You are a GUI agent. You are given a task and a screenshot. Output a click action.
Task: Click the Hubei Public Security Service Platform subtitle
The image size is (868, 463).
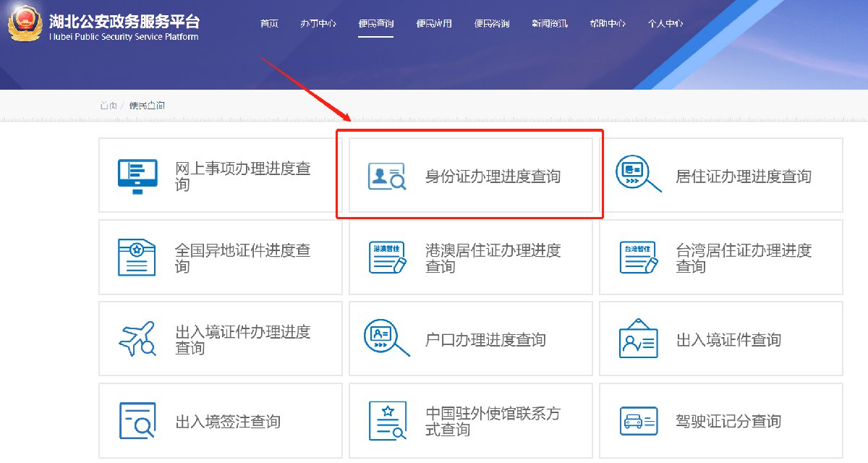(x=124, y=37)
